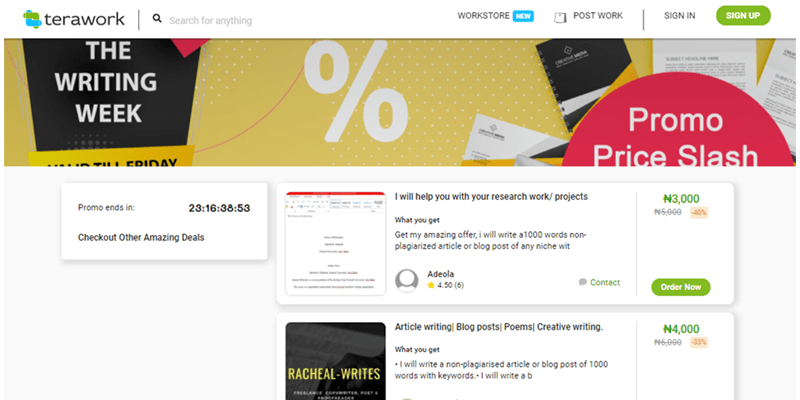
Task: Click the Post Work briefcase icon
Action: (x=560, y=18)
